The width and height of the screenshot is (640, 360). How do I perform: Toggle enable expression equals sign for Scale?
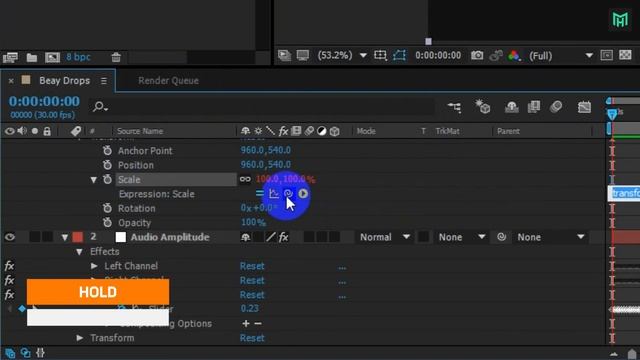click(x=260, y=193)
